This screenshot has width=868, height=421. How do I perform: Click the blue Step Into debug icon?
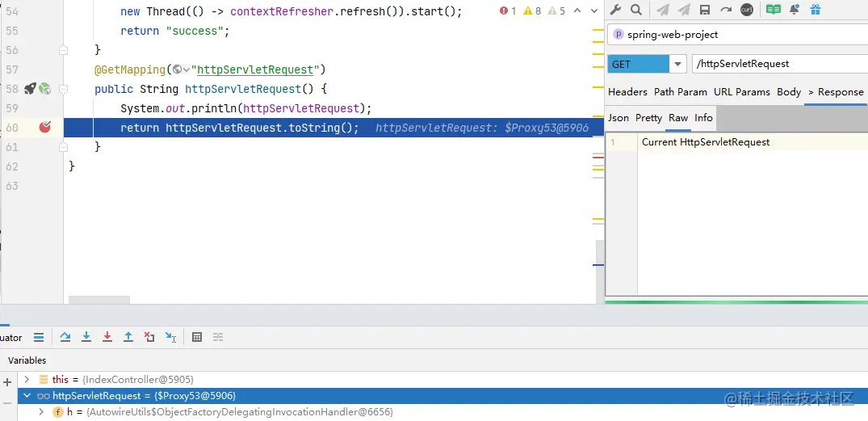[x=86, y=337]
